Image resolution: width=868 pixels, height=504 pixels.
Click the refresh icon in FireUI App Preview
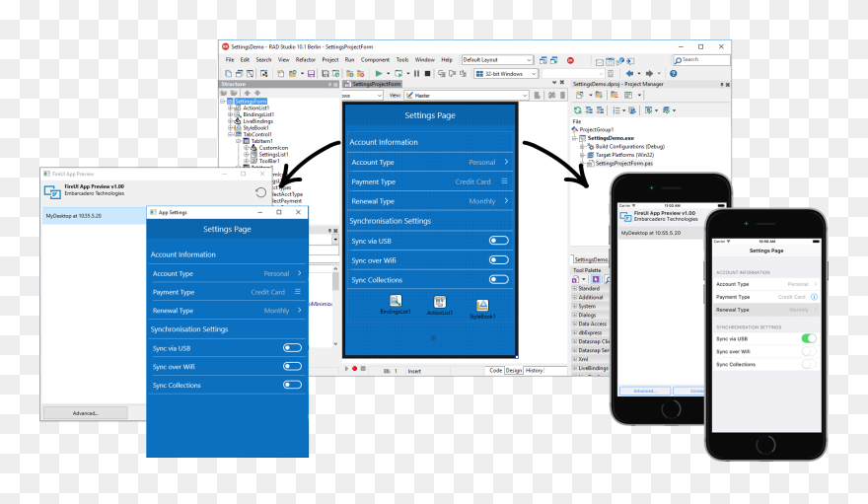pos(260,192)
